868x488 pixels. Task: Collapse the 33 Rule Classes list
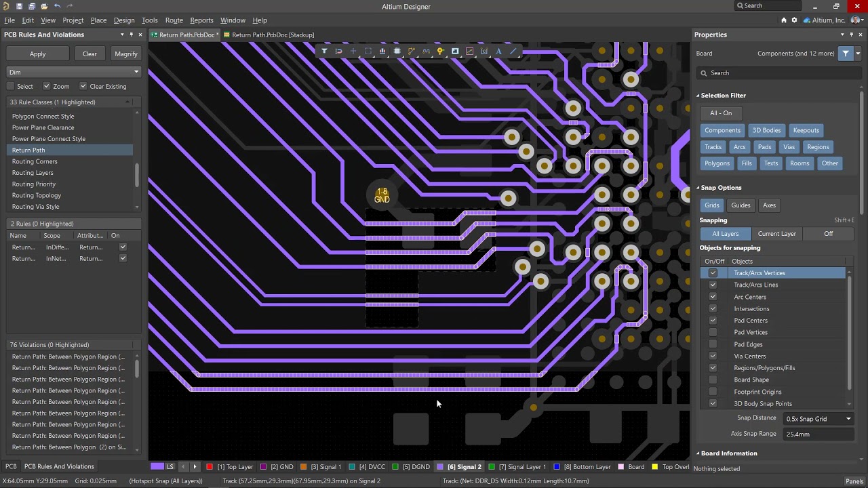click(127, 102)
